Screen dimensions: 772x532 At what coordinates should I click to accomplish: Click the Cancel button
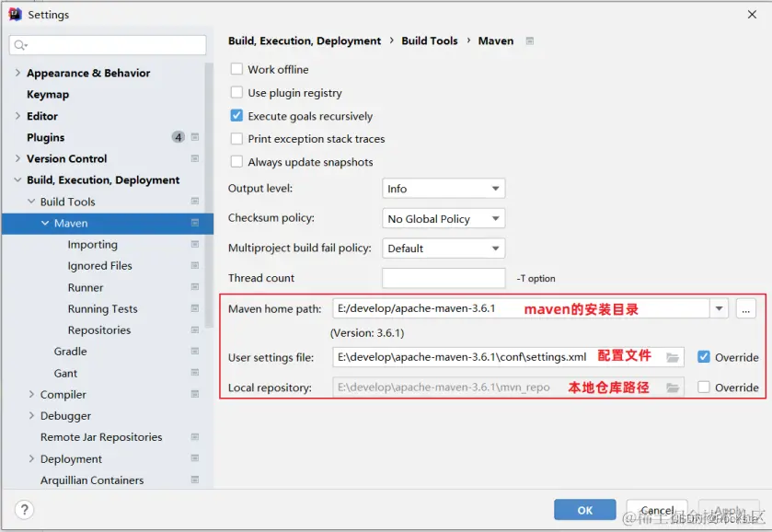[x=657, y=510]
